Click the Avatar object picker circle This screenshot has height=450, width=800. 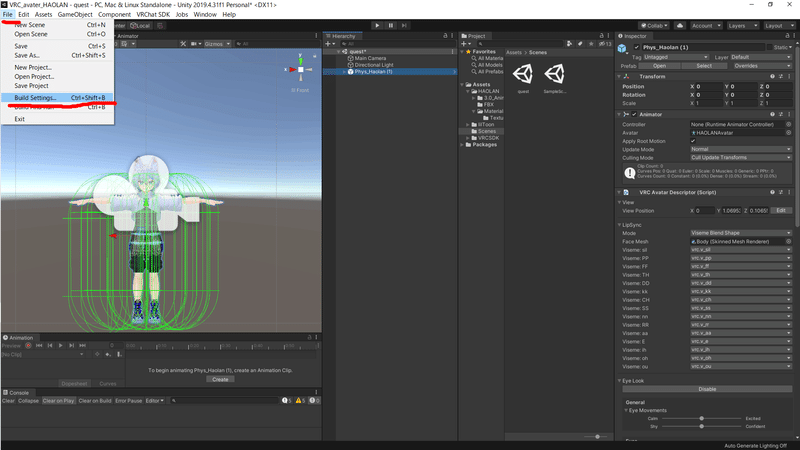coord(788,133)
